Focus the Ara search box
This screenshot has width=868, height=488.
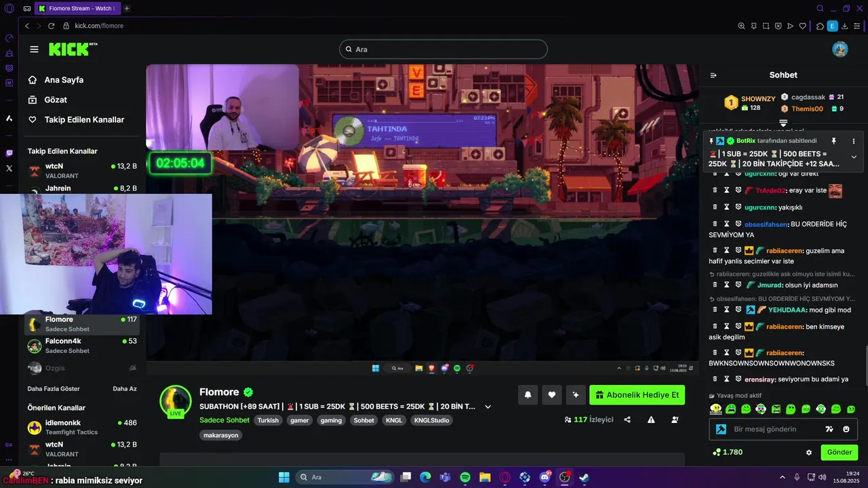click(443, 49)
